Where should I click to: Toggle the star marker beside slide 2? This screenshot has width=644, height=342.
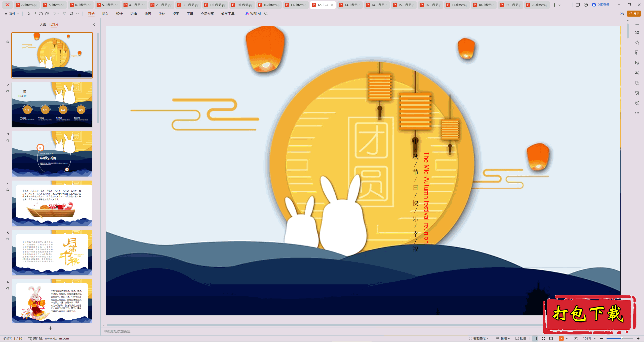pos(8,91)
